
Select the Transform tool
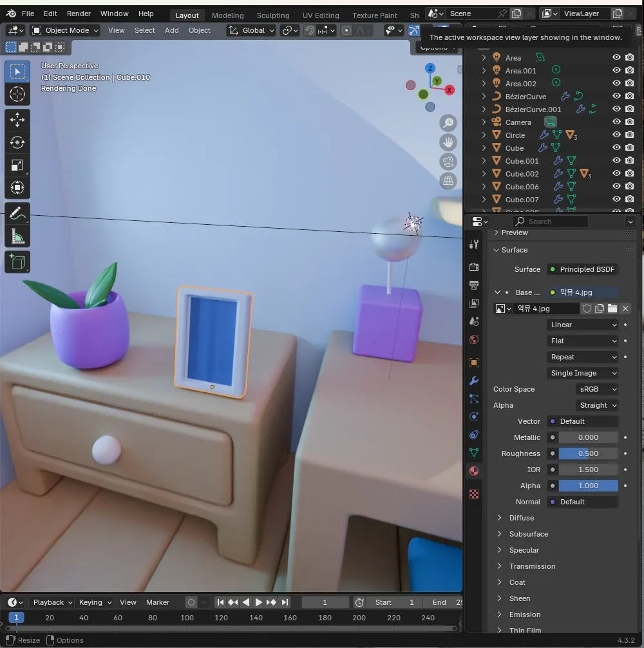point(17,187)
